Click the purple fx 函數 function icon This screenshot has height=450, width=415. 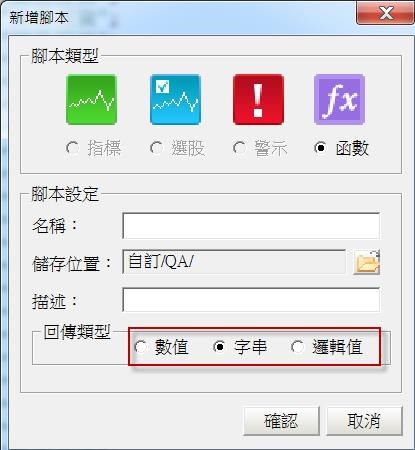(339, 100)
